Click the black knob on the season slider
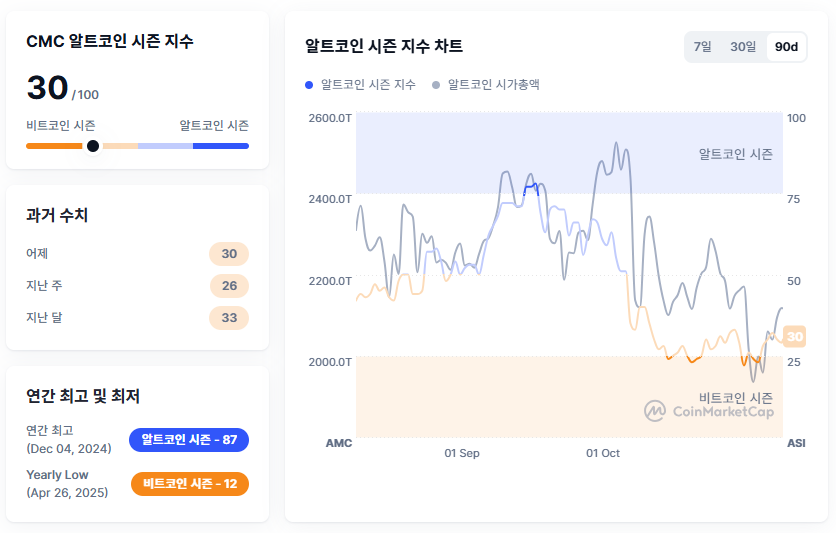836x533 pixels. pos(93,146)
